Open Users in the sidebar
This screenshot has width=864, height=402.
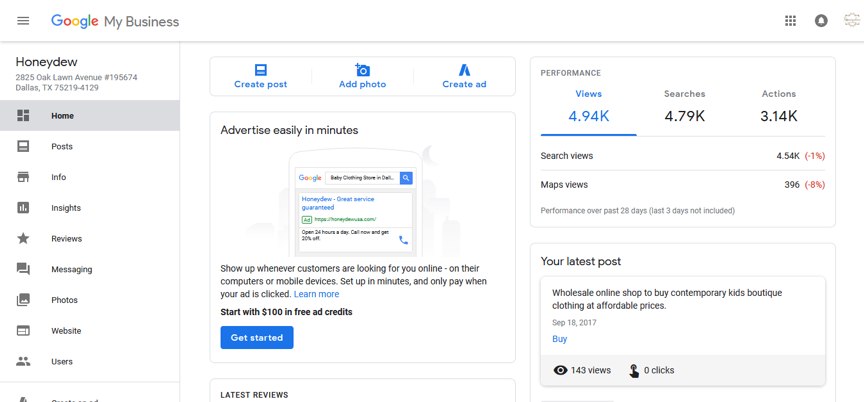click(90, 362)
